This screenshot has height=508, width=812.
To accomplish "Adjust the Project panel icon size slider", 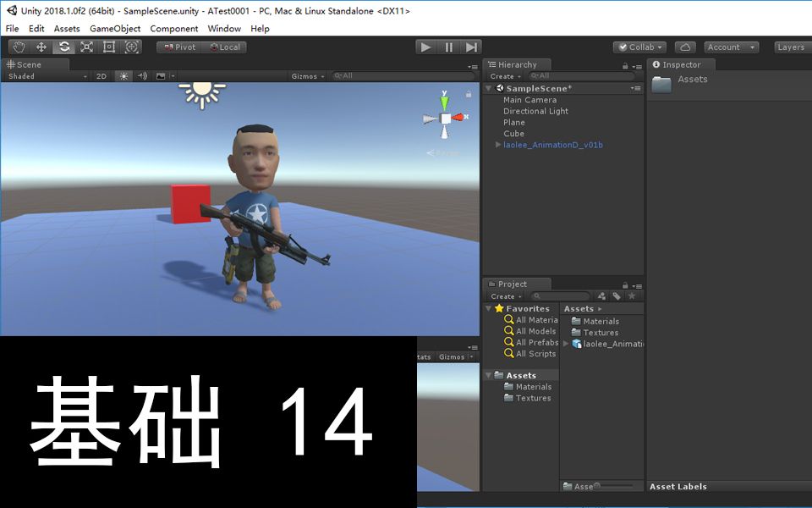I will point(599,486).
